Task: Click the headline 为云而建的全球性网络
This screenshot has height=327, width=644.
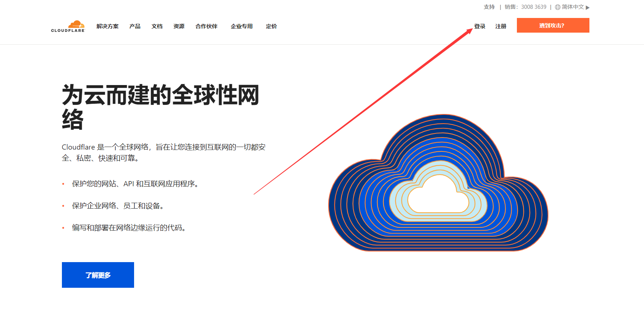Action: 160,107
